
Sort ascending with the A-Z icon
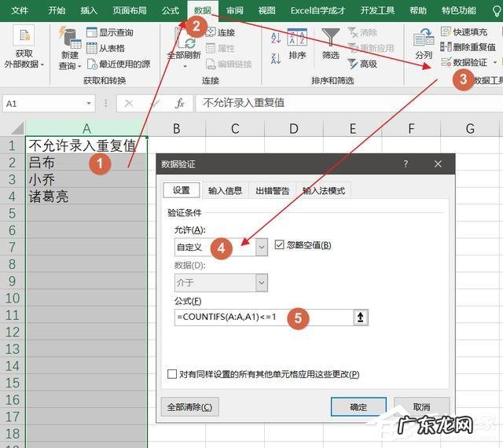[276, 38]
